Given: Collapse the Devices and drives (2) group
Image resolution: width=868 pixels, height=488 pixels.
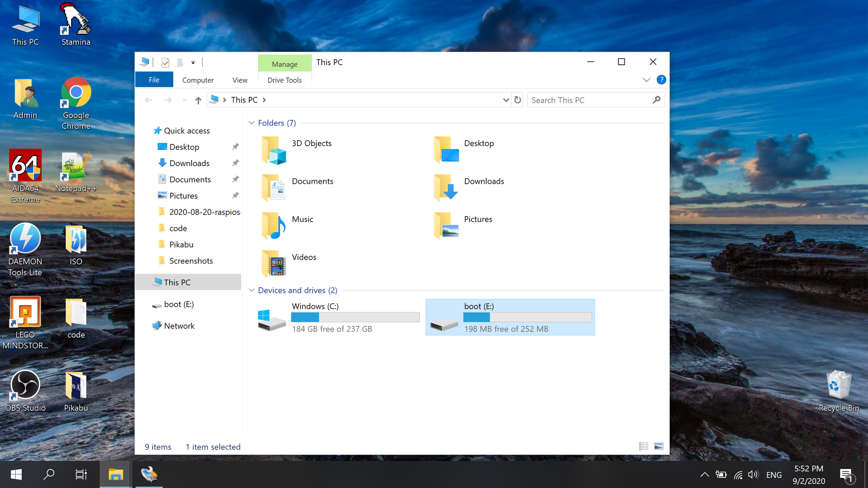Looking at the screenshot, I should coord(251,290).
